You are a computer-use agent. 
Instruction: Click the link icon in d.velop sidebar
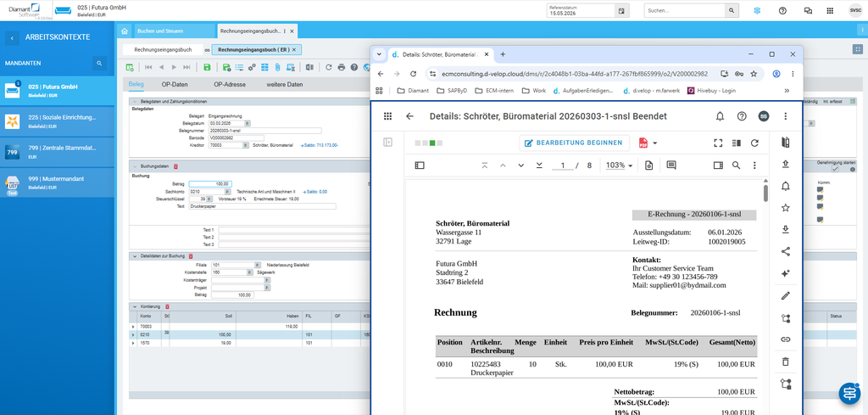click(785, 339)
